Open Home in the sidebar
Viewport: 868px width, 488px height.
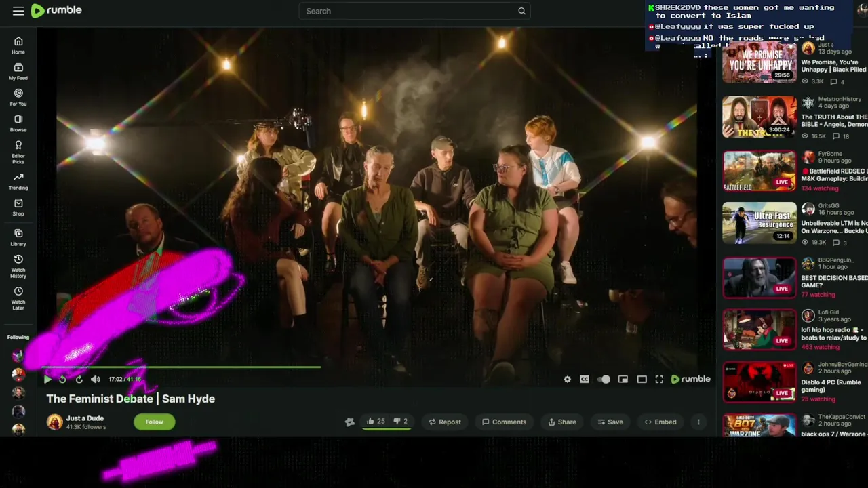click(18, 45)
